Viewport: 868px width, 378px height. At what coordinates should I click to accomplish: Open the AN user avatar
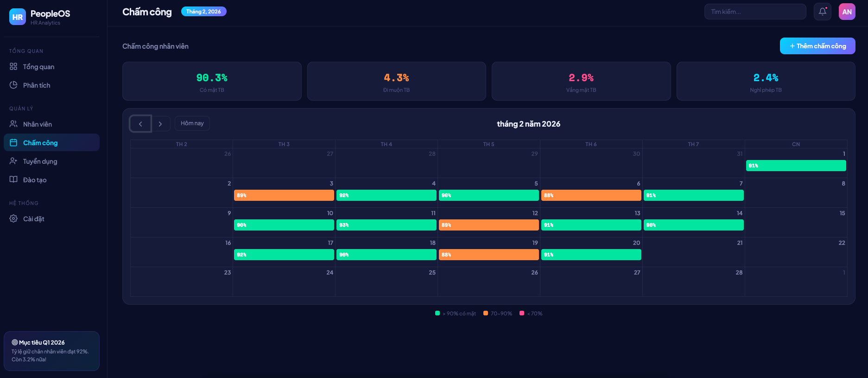tap(847, 12)
